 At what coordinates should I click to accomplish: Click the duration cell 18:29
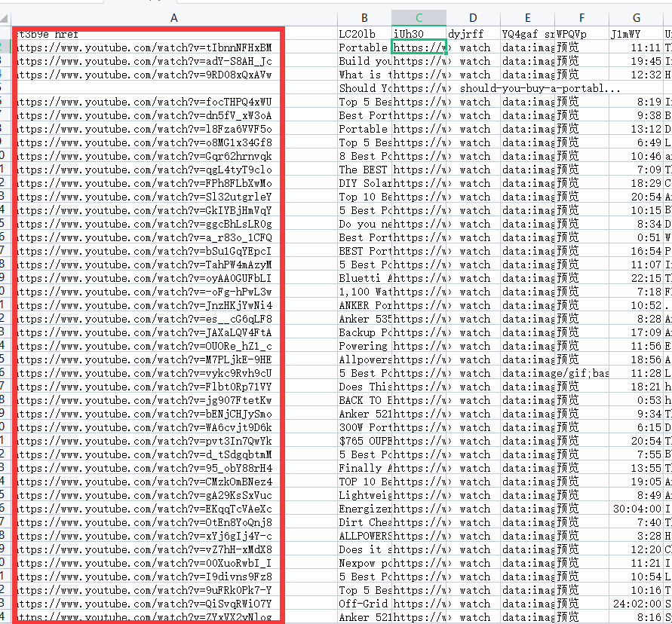(x=636, y=183)
